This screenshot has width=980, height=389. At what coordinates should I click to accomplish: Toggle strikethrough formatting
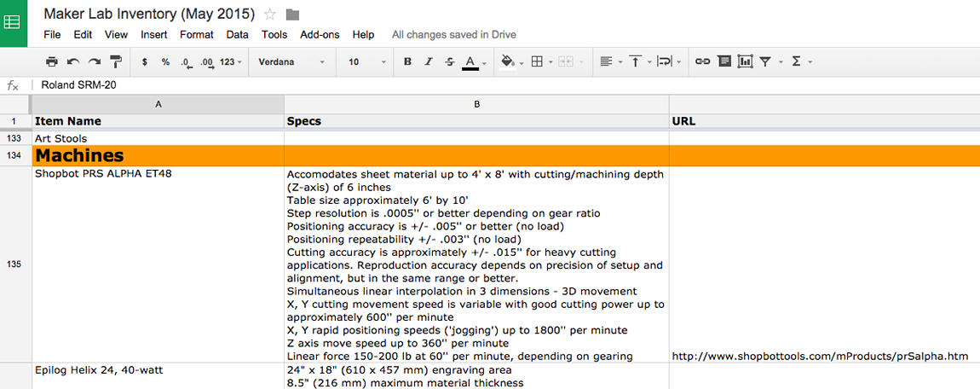[x=449, y=61]
